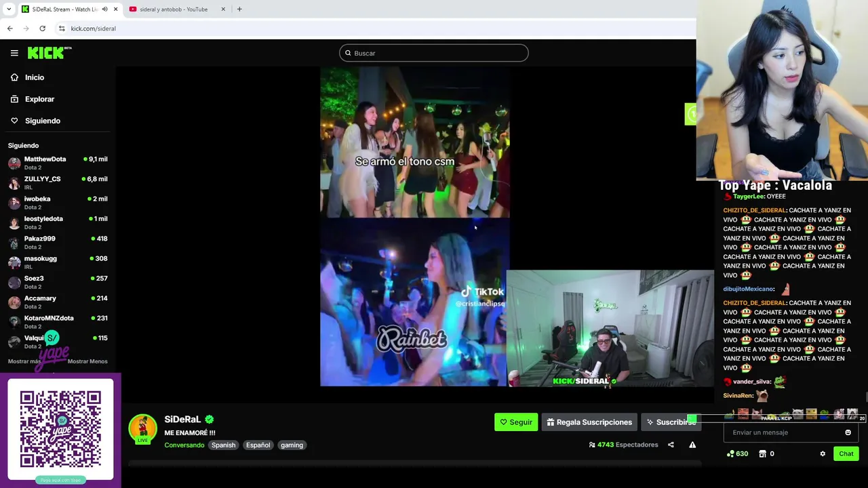868x488 pixels.
Task: Click MatthewDota avatar icon
Action: tap(14, 163)
